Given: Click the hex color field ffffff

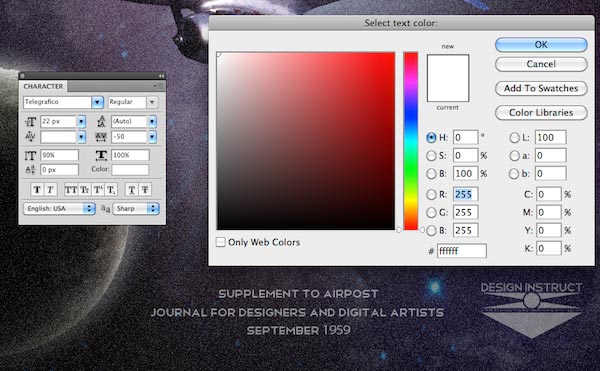Looking at the screenshot, I should coord(462,251).
